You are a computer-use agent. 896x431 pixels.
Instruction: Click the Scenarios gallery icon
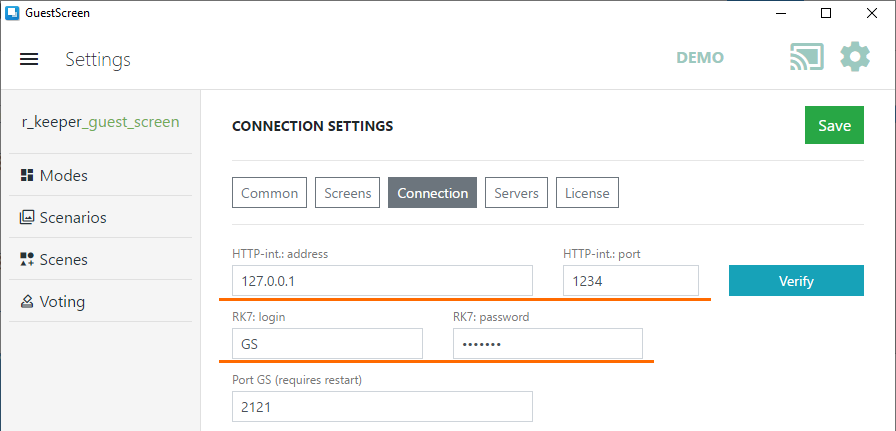point(27,217)
